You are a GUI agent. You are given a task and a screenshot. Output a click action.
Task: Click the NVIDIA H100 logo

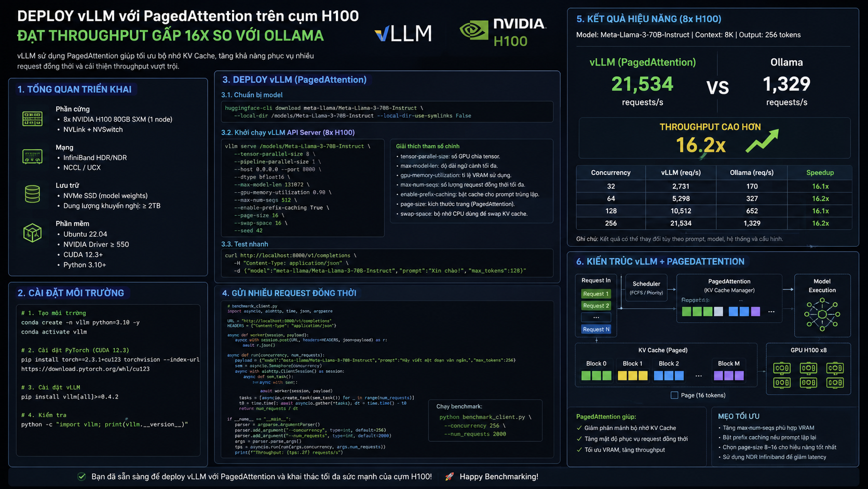pyautogui.click(x=502, y=33)
